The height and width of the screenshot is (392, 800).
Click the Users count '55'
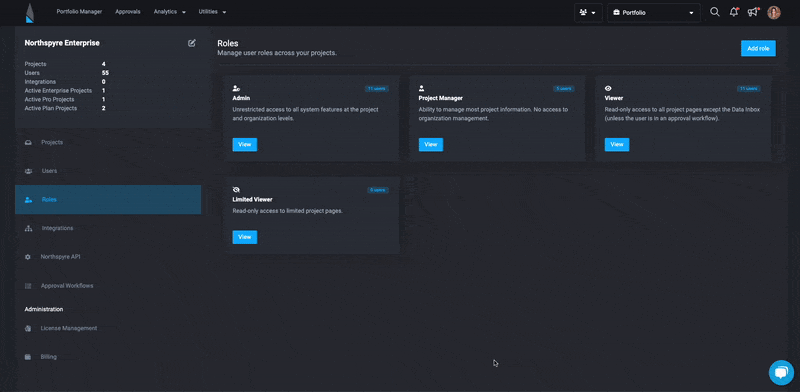click(105, 73)
